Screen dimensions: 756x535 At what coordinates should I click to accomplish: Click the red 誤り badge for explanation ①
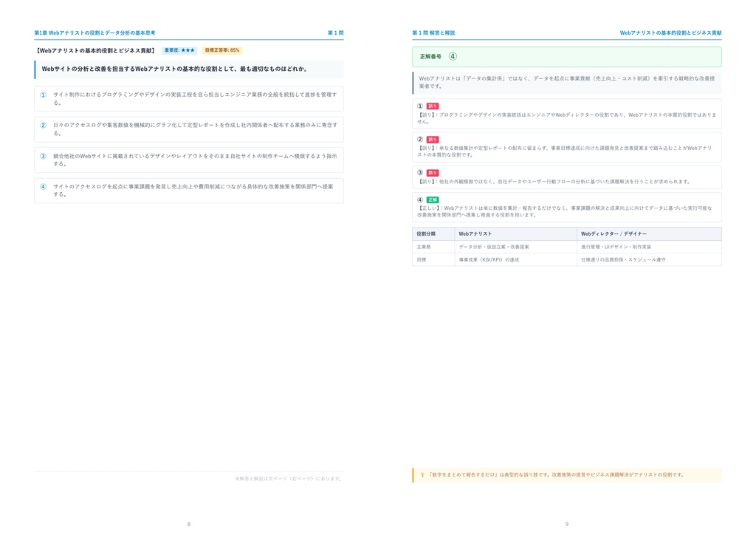pyautogui.click(x=433, y=106)
